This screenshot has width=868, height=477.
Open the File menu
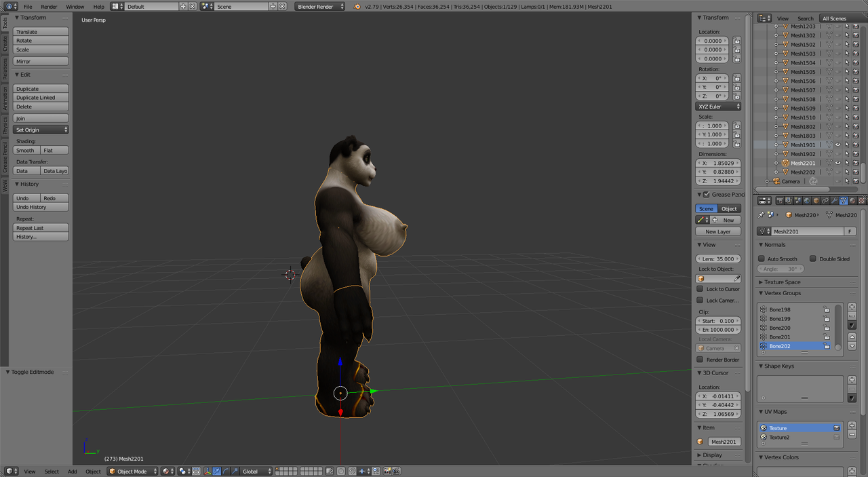coord(28,6)
